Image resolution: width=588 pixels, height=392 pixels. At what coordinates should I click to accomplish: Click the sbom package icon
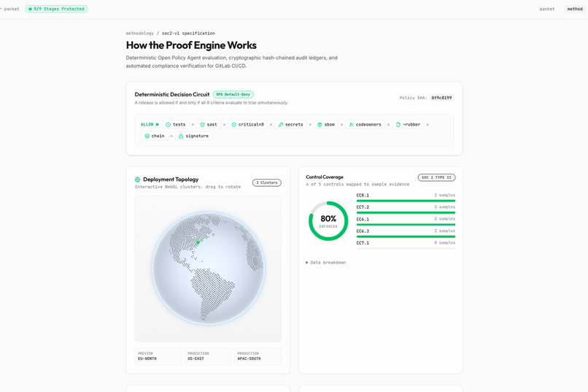pos(320,125)
